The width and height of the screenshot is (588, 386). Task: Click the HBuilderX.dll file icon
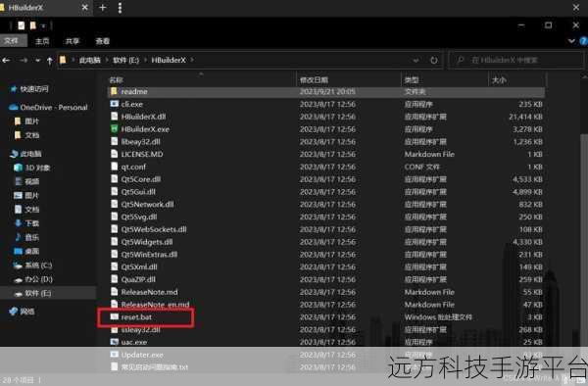coord(115,117)
